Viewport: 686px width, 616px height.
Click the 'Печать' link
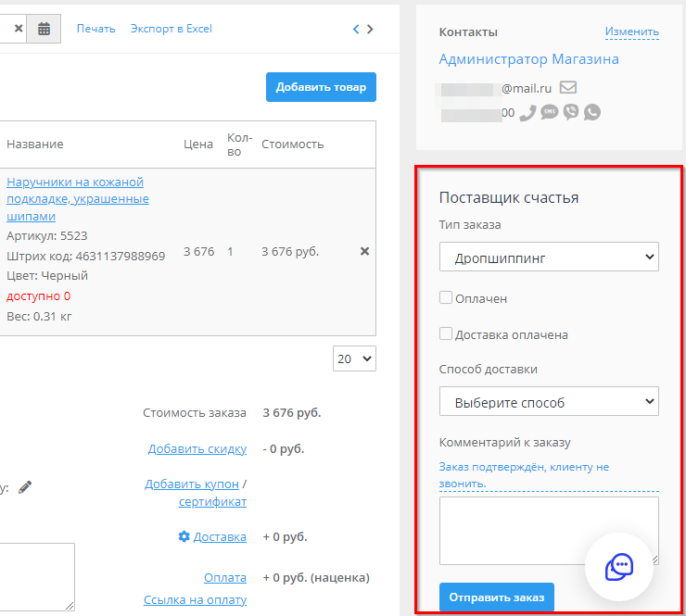point(95,29)
